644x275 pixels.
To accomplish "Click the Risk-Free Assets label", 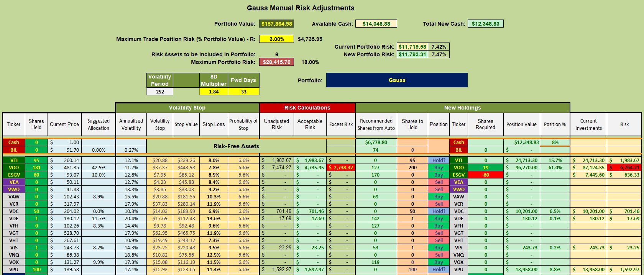I will pos(236,146).
